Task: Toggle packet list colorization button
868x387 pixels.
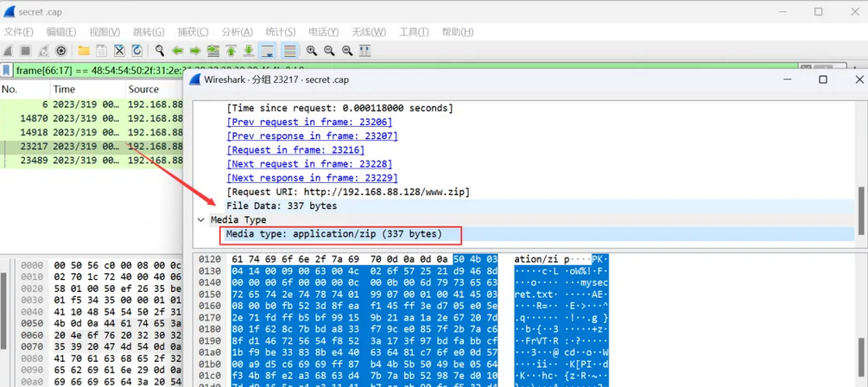Action: click(x=289, y=51)
